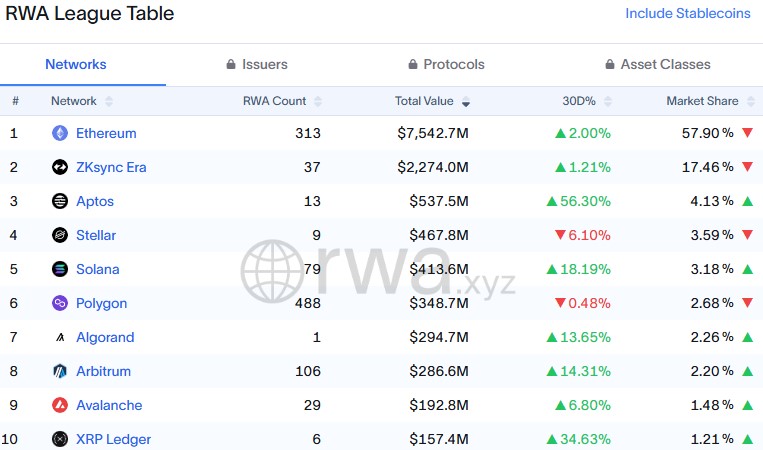Sort by the Total Value column arrows

(x=466, y=101)
